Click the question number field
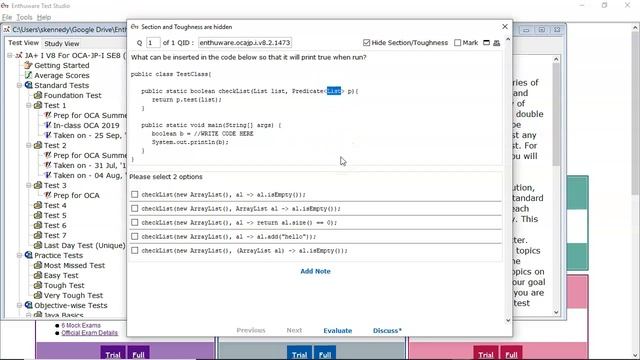This screenshot has height=360, width=640. click(153, 42)
